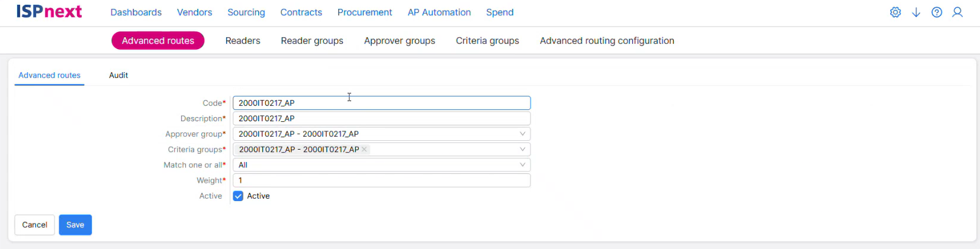This screenshot has width=980, height=249.
Task: Focus the Code input field
Action: pyautogui.click(x=381, y=103)
